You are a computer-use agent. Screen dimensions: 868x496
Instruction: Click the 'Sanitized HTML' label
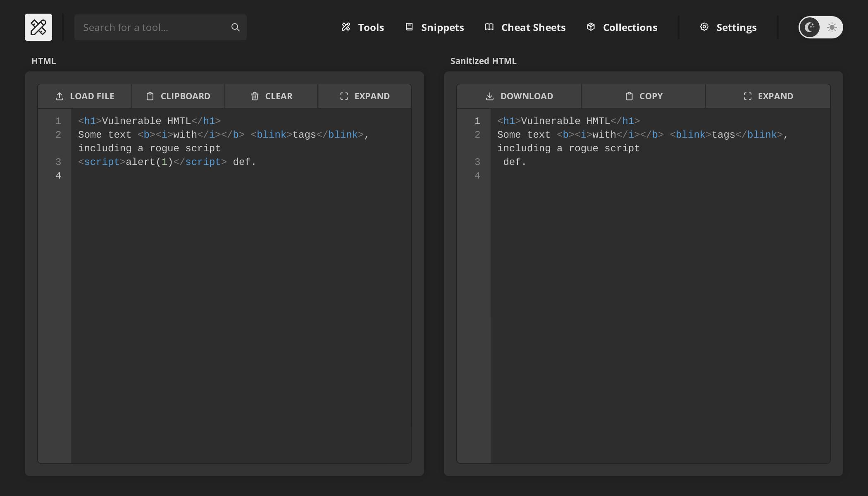(483, 61)
